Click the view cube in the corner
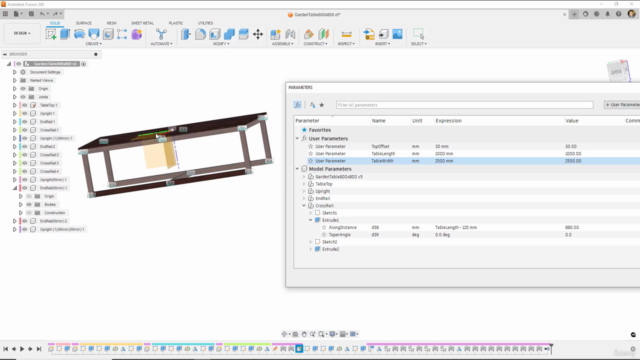Viewport: 640px width, 360px height. pyautogui.click(x=618, y=71)
